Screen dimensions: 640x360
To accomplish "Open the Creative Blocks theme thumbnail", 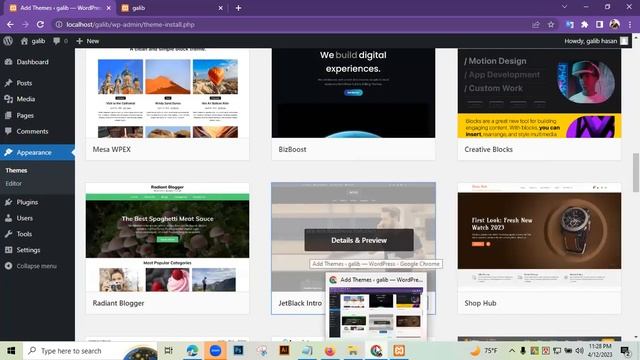I will click(x=539, y=93).
